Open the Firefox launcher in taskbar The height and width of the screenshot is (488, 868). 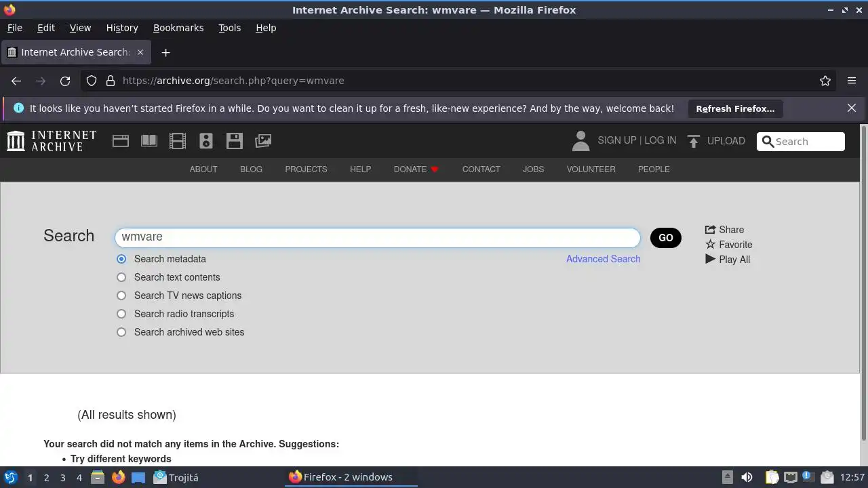click(118, 477)
